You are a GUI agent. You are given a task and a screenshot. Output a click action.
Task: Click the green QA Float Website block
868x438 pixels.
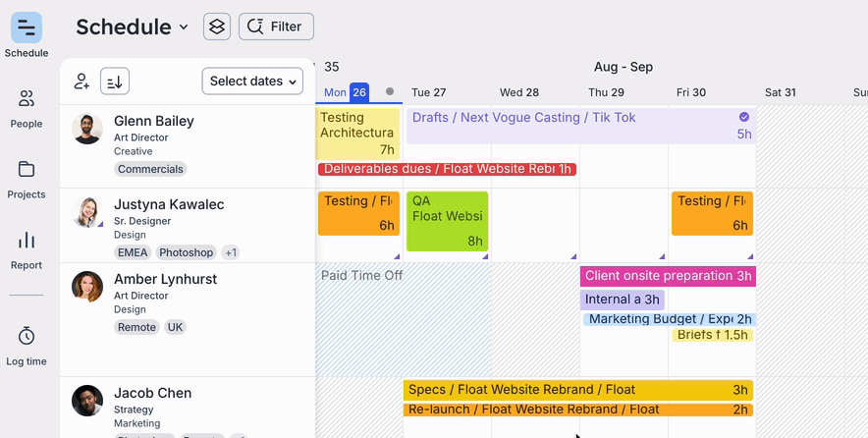448,221
